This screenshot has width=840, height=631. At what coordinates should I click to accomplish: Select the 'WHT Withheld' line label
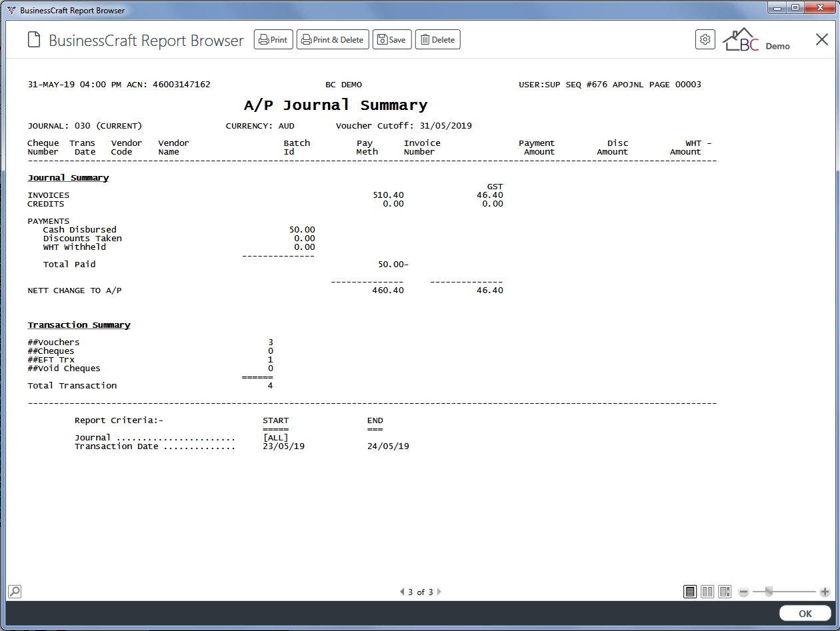pyautogui.click(x=74, y=247)
